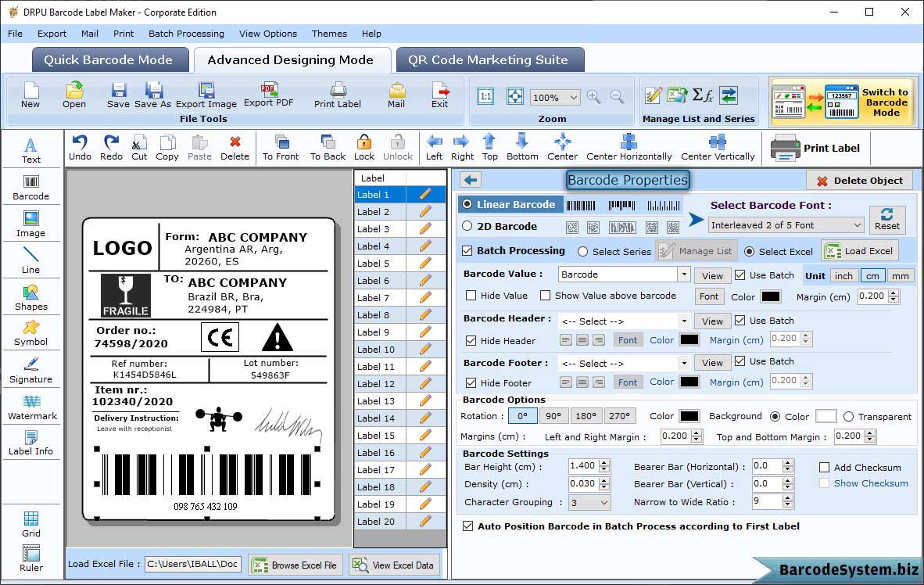Bring object To Front
Image resolution: width=924 pixels, height=585 pixels.
pyautogui.click(x=281, y=148)
